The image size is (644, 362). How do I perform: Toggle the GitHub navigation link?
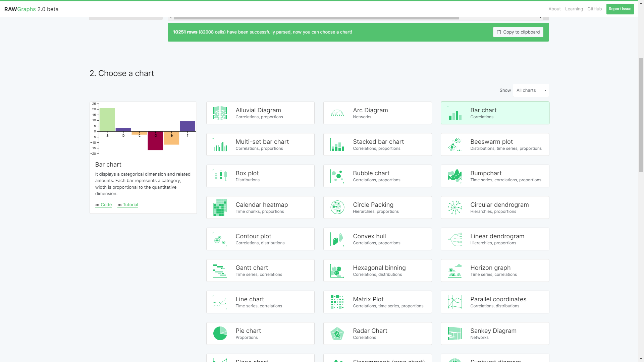click(594, 9)
